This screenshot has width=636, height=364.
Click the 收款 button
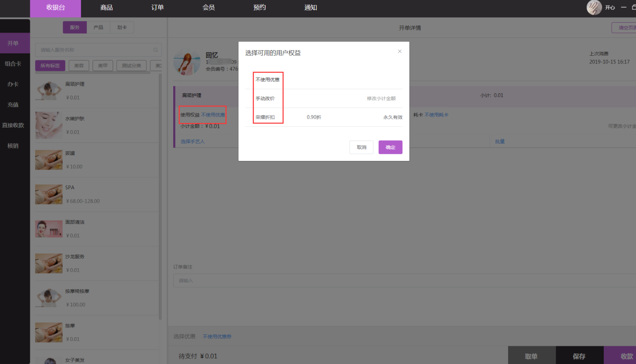620,355
